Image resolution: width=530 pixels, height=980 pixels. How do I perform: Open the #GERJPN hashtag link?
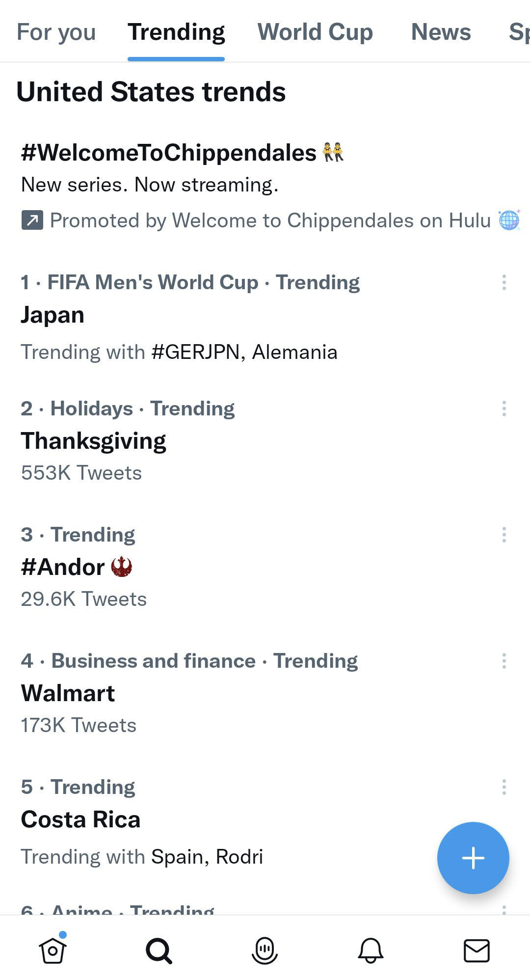pos(195,353)
